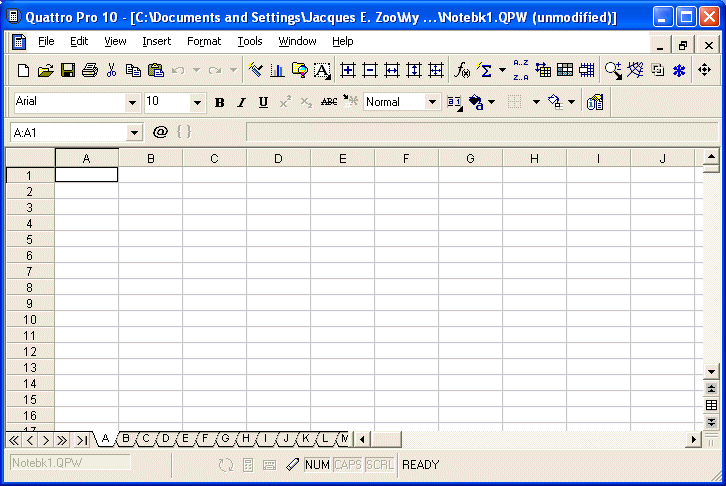Click the text box 'A' icon

[x=322, y=70]
